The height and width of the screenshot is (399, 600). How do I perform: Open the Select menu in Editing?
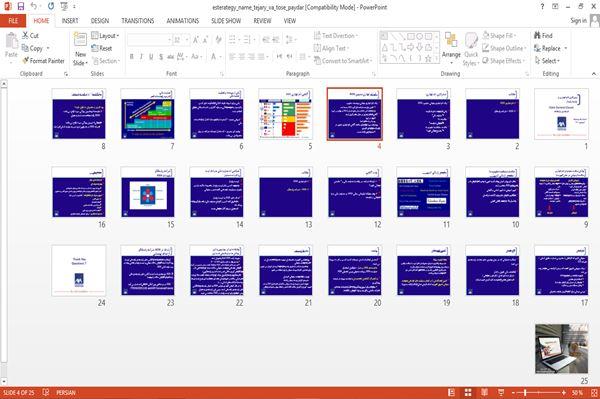(547, 61)
